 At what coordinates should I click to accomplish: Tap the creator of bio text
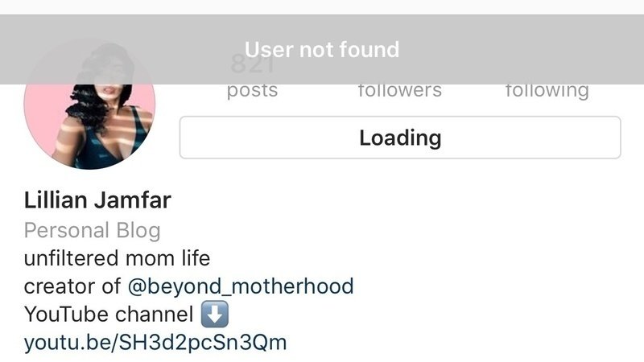(72, 286)
